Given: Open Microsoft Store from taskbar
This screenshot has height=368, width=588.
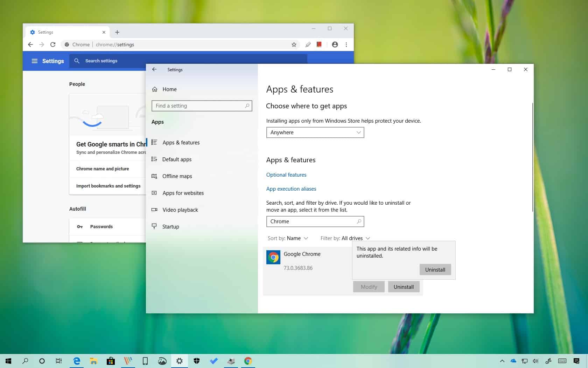Looking at the screenshot, I should pyautogui.click(x=111, y=361).
